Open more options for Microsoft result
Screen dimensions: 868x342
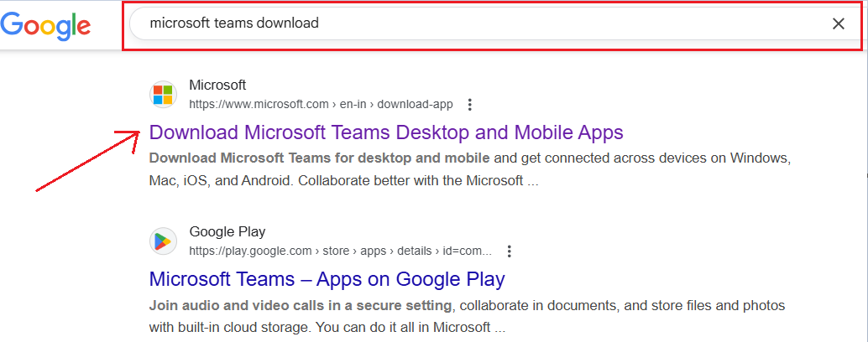[x=470, y=105]
